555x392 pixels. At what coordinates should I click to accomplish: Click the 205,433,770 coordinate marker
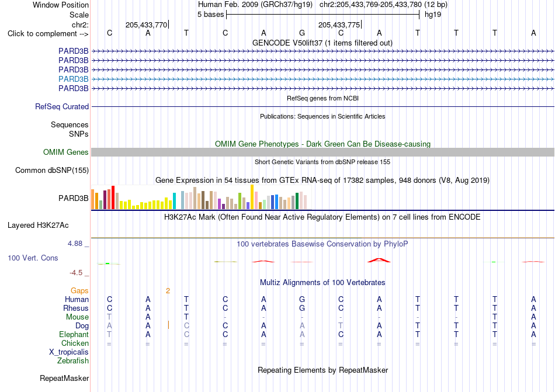coord(146,25)
